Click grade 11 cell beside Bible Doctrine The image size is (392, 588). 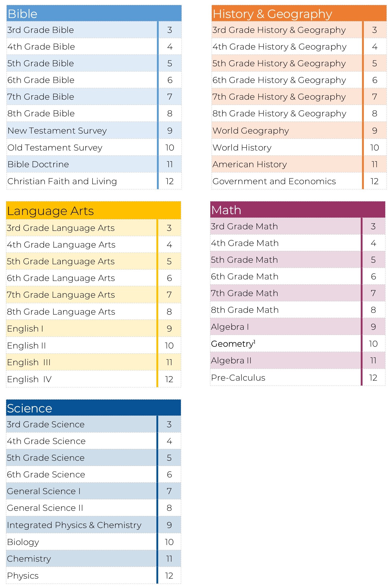pyautogui.click(x=170, y=164)
